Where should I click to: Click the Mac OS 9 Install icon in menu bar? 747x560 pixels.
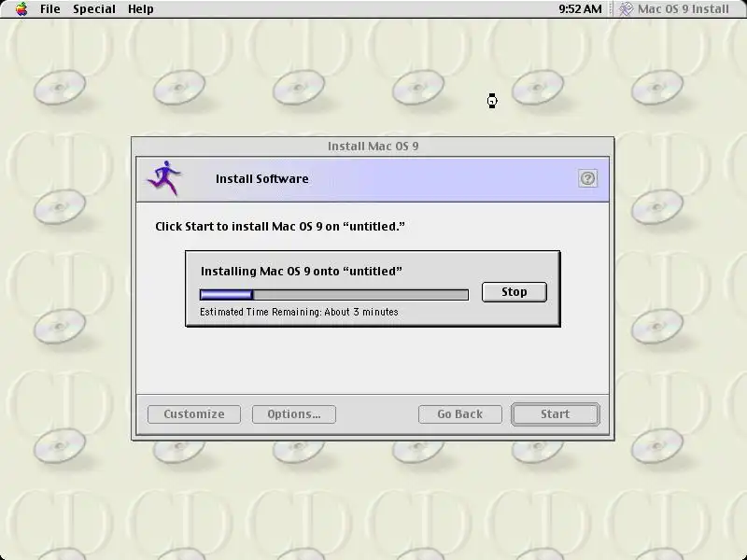(x=626, y=9)
